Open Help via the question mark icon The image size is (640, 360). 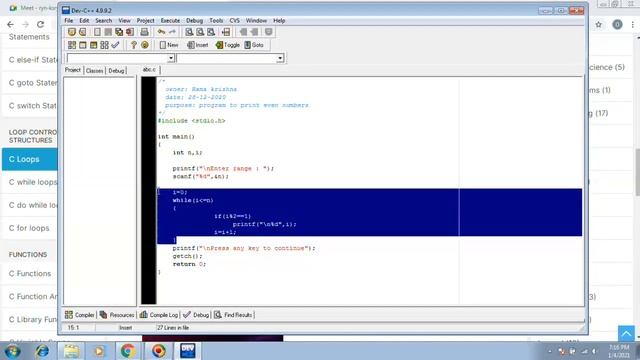[x=133, y=45]
